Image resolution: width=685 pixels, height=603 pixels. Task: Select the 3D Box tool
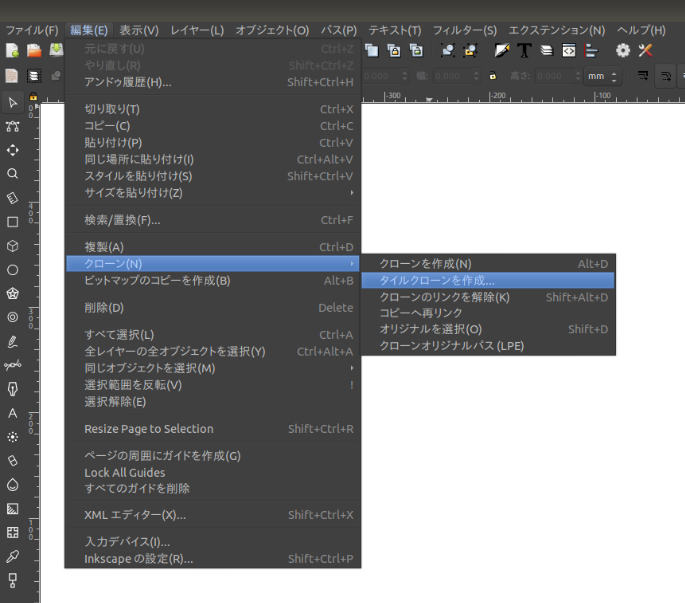point(13,246)
